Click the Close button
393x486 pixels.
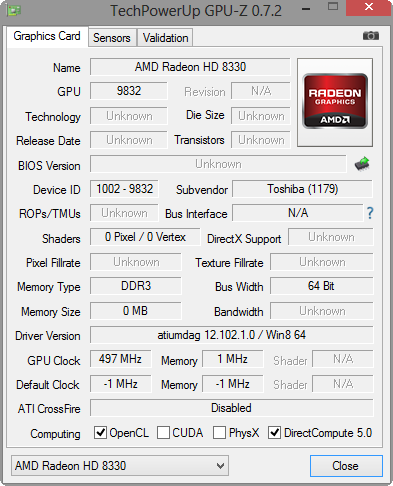click(346, 466)
